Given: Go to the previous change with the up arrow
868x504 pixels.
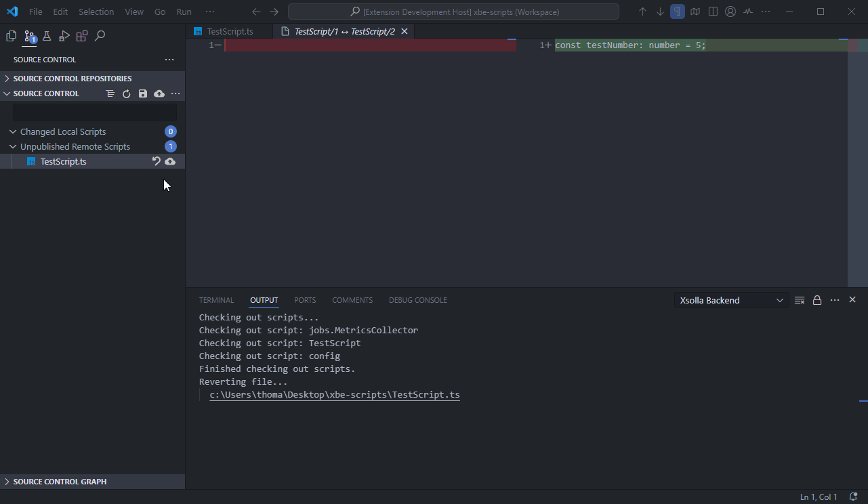Looking at the screenshot, I should 642,12.
